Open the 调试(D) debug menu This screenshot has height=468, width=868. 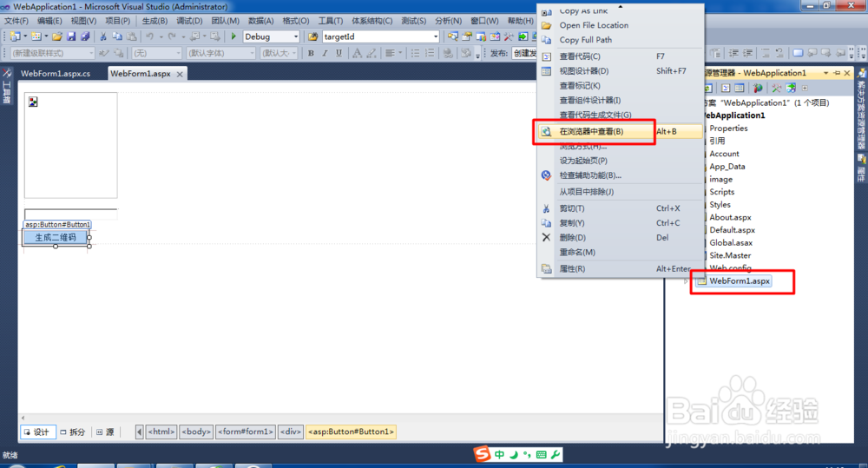coord(189,21)
